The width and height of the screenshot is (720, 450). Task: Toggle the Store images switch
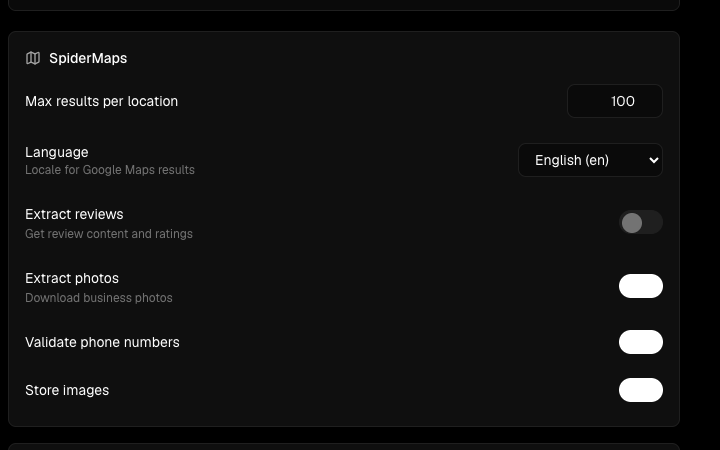click(641, 390)
